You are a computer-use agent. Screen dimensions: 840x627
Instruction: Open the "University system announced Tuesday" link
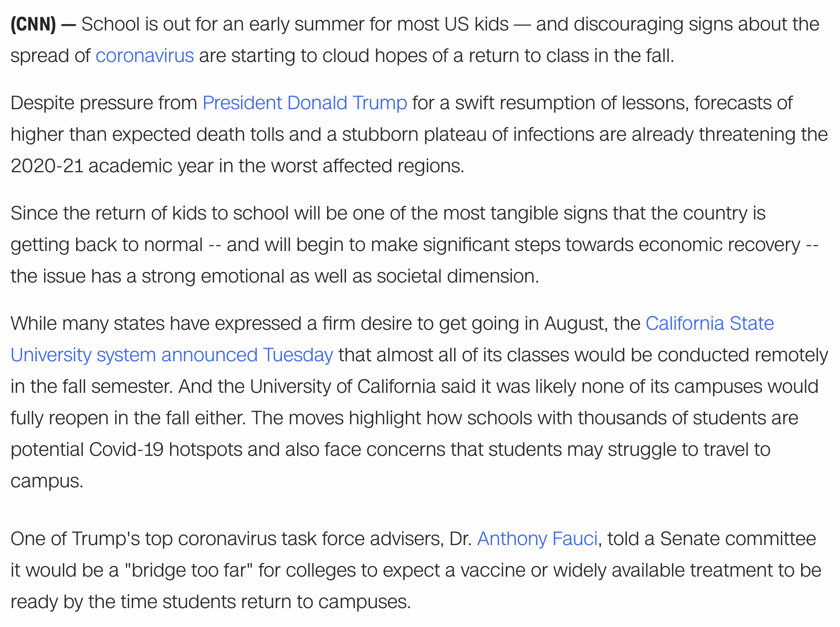172,355
